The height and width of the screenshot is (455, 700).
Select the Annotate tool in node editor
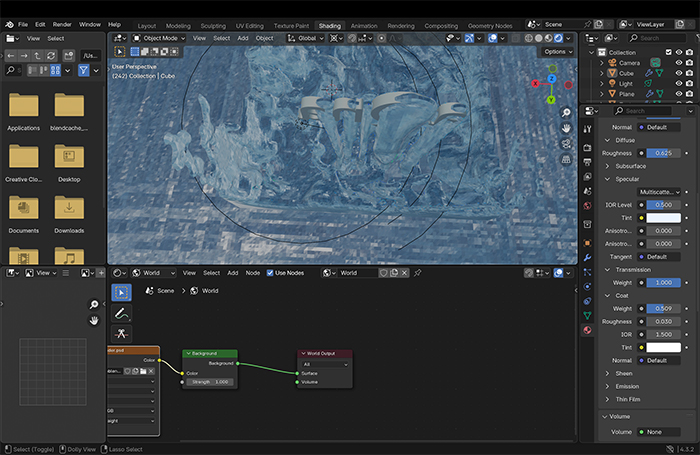pyautogui.click(x=121, y=313)
